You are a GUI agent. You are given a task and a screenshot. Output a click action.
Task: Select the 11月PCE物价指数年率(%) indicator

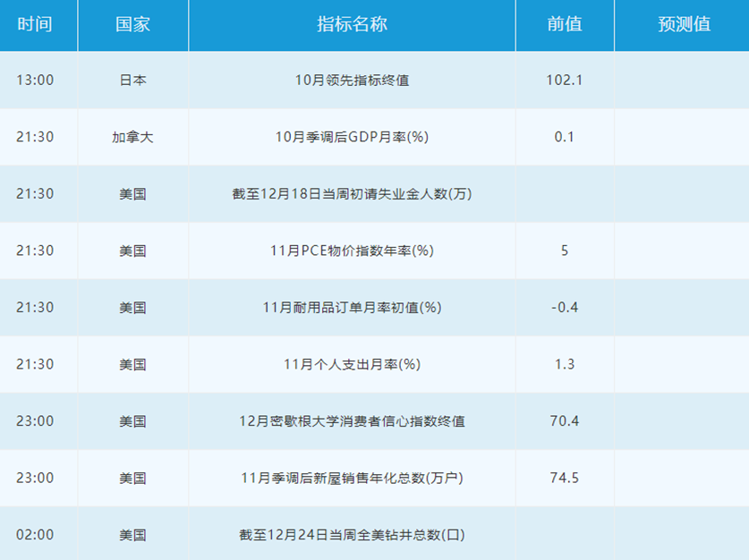coord(352,250)
